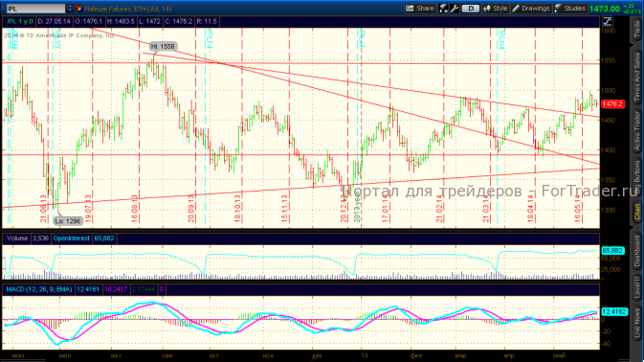Open the Times And Sales side tab

pos(637,78)
